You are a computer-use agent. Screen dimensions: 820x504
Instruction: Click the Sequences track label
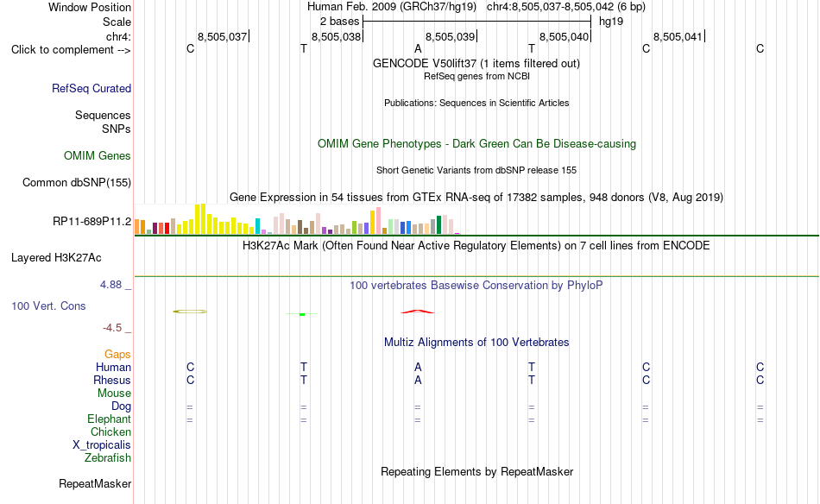click(x=103, y=115)
